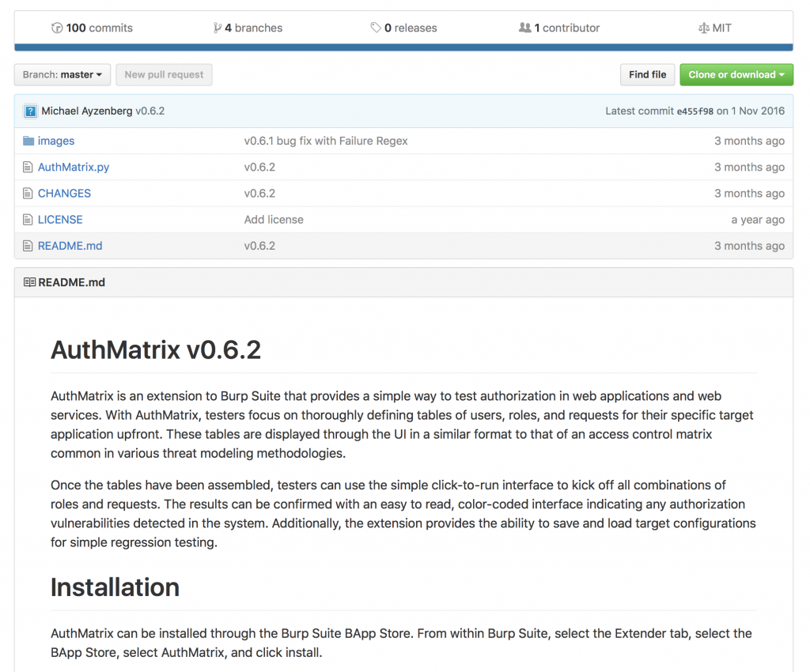Image resolution: width=810 pixels, height=672 pixels.
Task: Click the branches fork icon
Action: click(x=218, y=28)
